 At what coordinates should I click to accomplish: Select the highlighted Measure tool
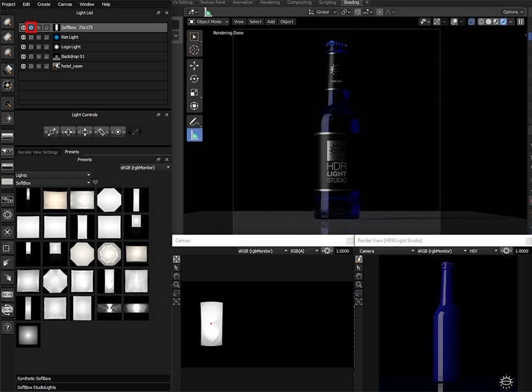click(x=194, y=135)
